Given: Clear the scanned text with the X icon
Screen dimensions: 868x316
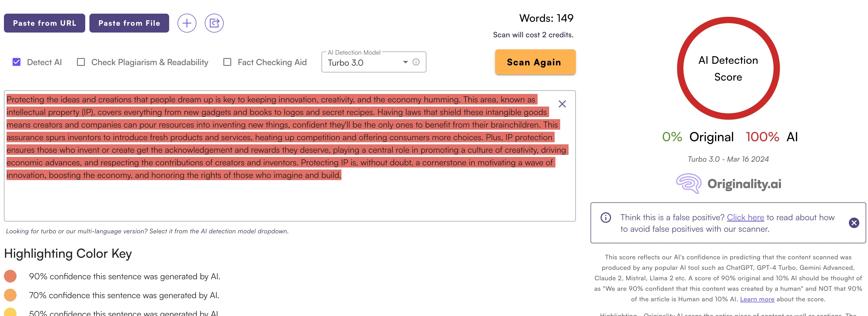Looking at the screenshot, I should click(x=562, y=104).
